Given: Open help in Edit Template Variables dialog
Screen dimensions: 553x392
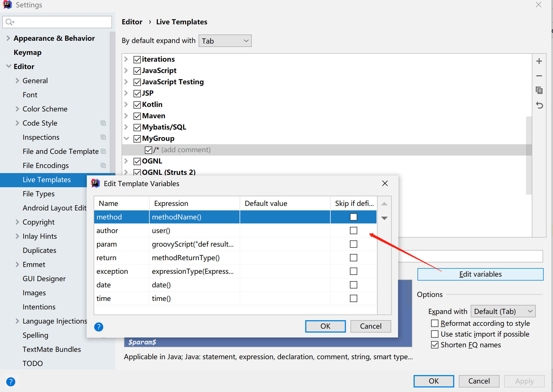Looking at the screenshot, I should tap(98, 327).
